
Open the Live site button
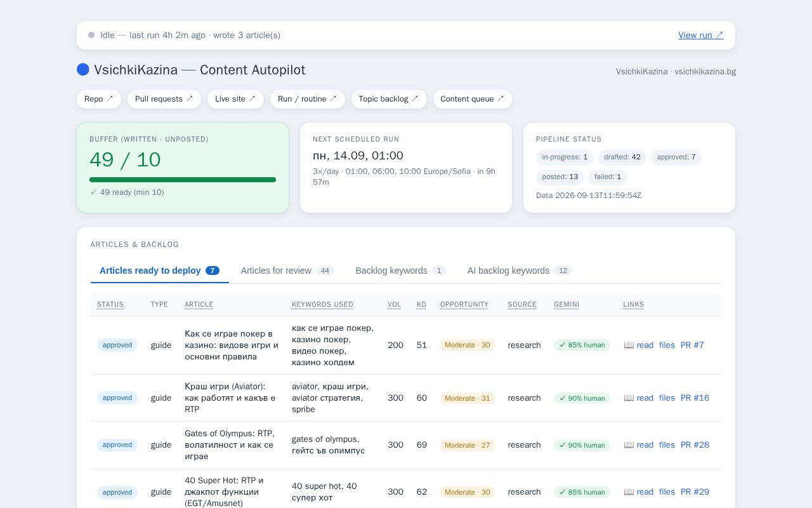coord(235,99)
